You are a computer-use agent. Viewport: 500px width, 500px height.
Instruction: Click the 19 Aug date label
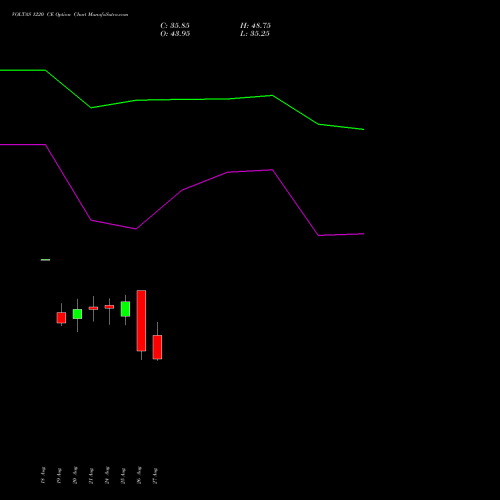[x=59, y=475]
